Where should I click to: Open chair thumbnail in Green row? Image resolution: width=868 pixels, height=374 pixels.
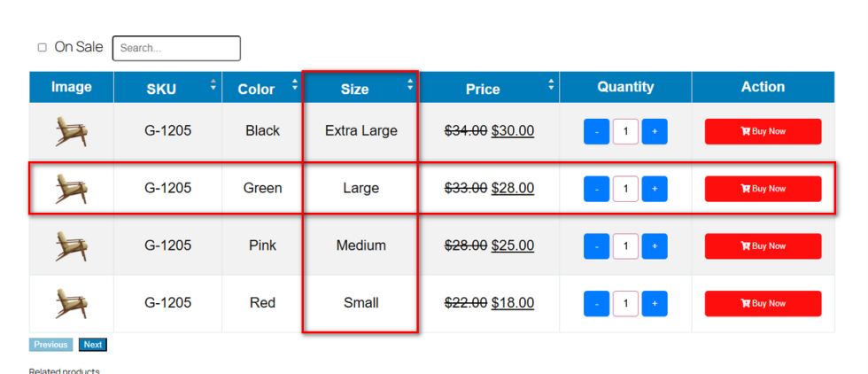pyautogui.click(x=71, y=188)
